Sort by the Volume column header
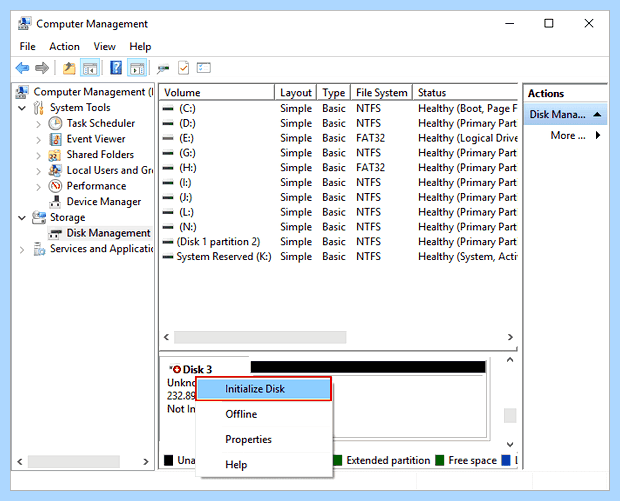The image size is (620, 501). (x=217, y=93)
